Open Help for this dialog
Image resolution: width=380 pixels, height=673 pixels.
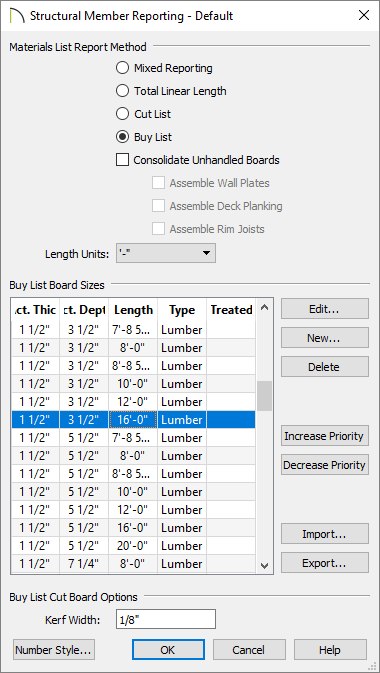(x=330, y=650)
